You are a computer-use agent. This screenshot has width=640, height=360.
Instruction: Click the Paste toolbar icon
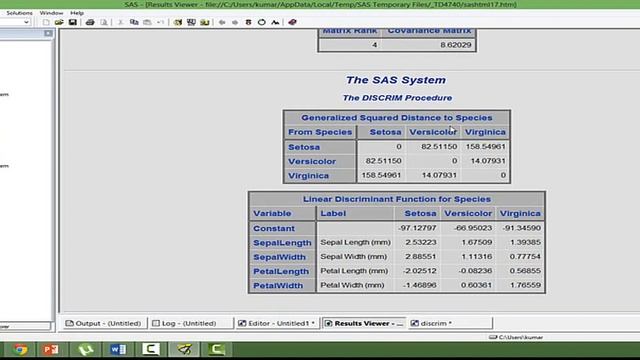147,22
